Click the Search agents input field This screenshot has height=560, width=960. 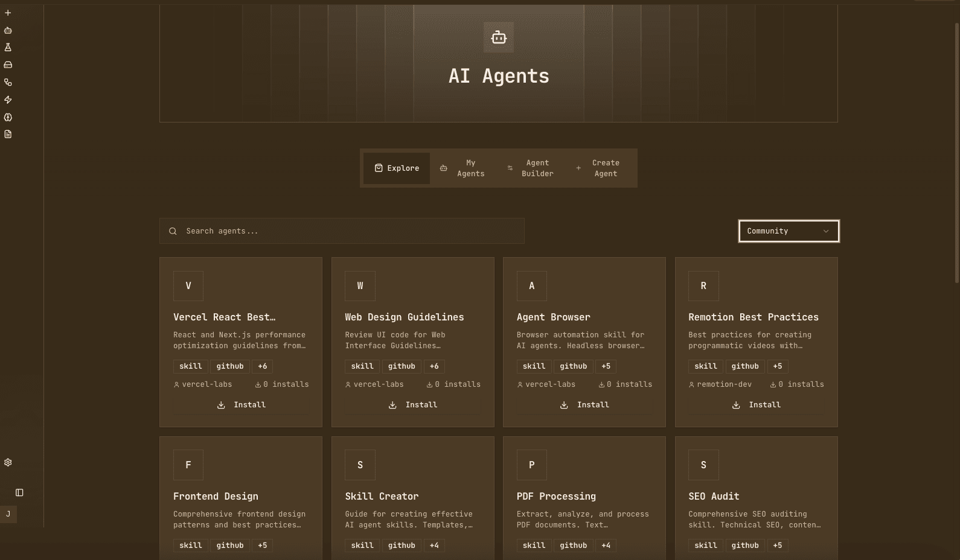tap(350, 231)
